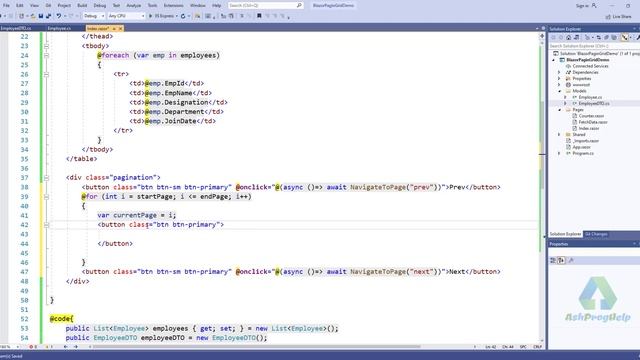
Task: Click the Save All toolbar icon
Action: pos(48,16)
